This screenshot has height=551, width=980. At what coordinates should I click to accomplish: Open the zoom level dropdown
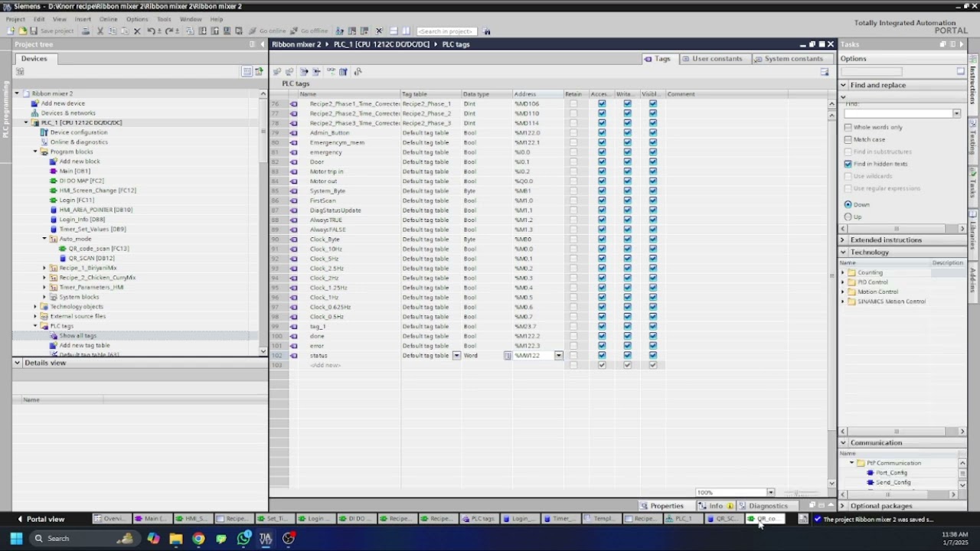click(x=770, y=492)
